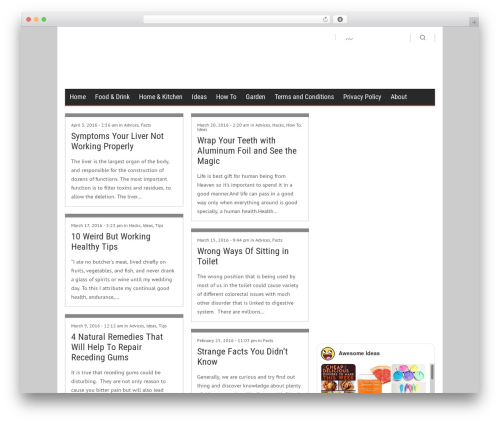
Task: Open the grapefruit drink thumbnail
Action: tap(374, 379)
